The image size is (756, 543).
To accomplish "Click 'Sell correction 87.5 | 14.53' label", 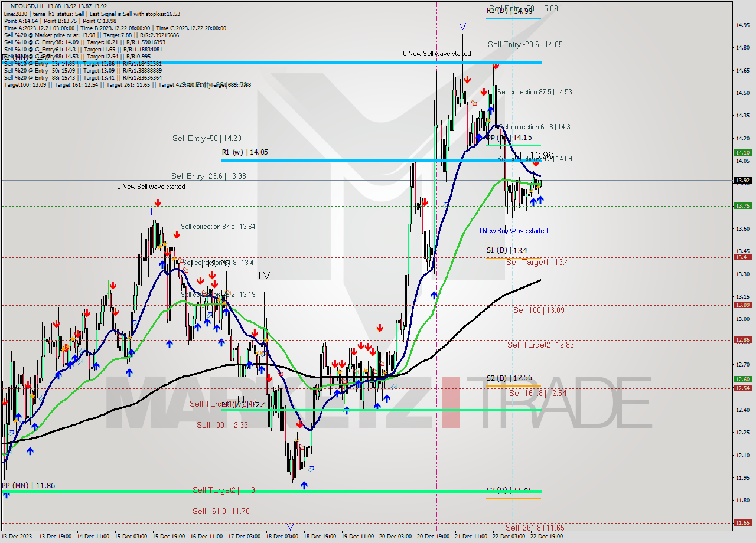I will click(535, 92).
